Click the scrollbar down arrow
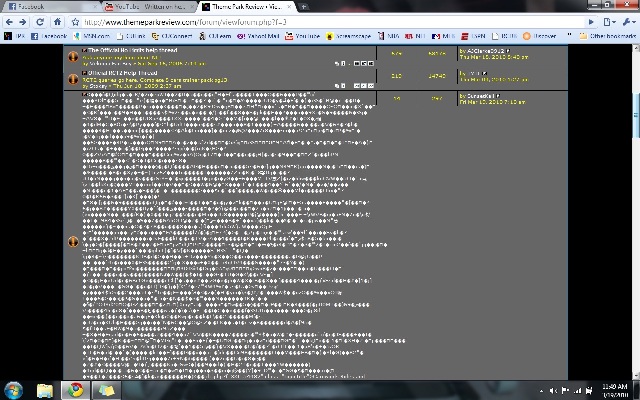 (x=636, y=376)
